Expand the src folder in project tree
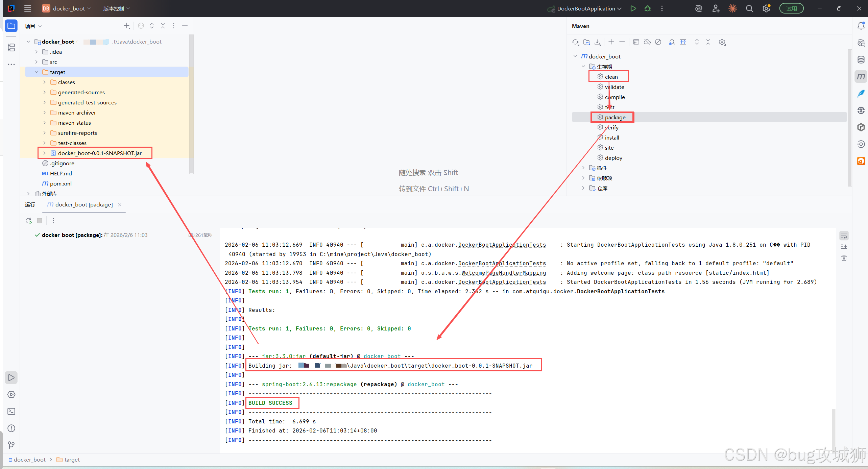 click(x=37, y=62)
